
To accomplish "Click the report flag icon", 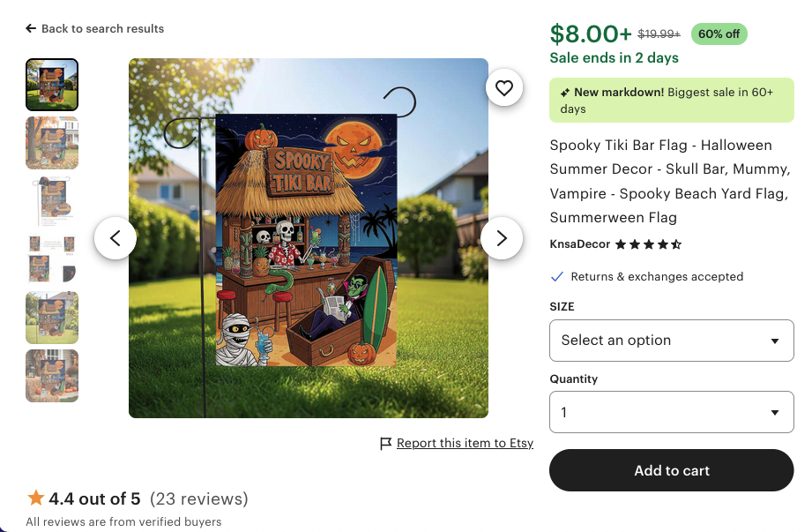I will coord(385,443).
